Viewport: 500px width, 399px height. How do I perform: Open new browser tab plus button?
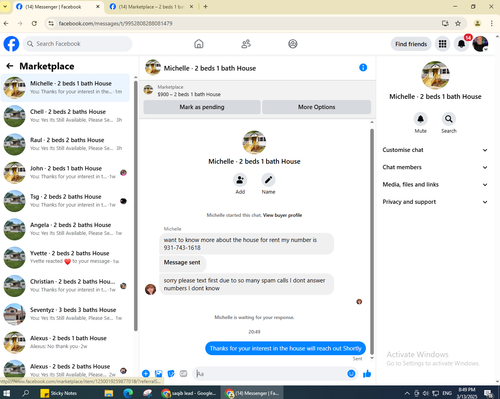coord(205,7)
